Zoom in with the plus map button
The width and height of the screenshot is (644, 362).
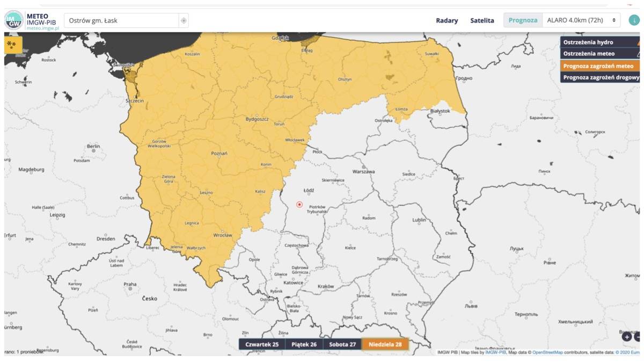click(x=627, y=337)
